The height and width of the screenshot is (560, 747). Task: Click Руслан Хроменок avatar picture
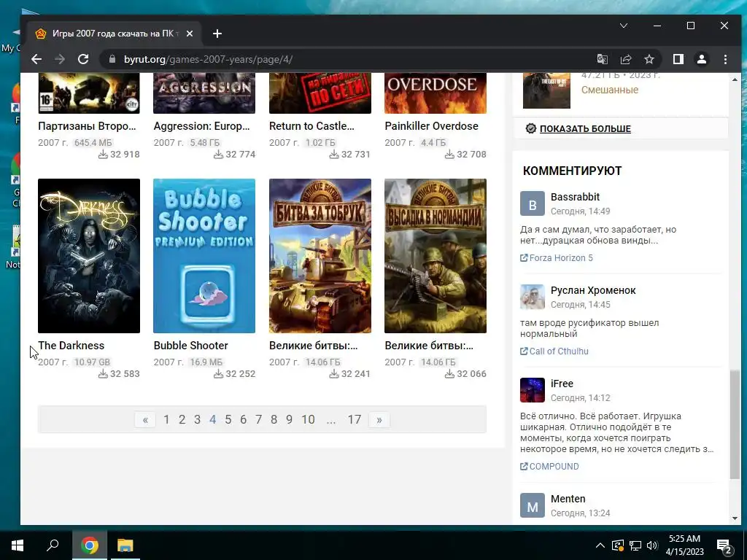[532, 297]
